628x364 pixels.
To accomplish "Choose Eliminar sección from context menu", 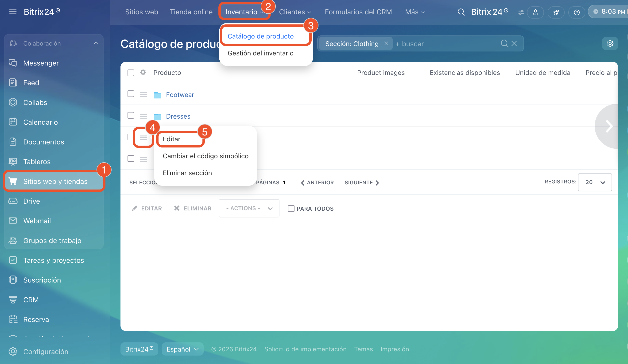I will point(187,173).
